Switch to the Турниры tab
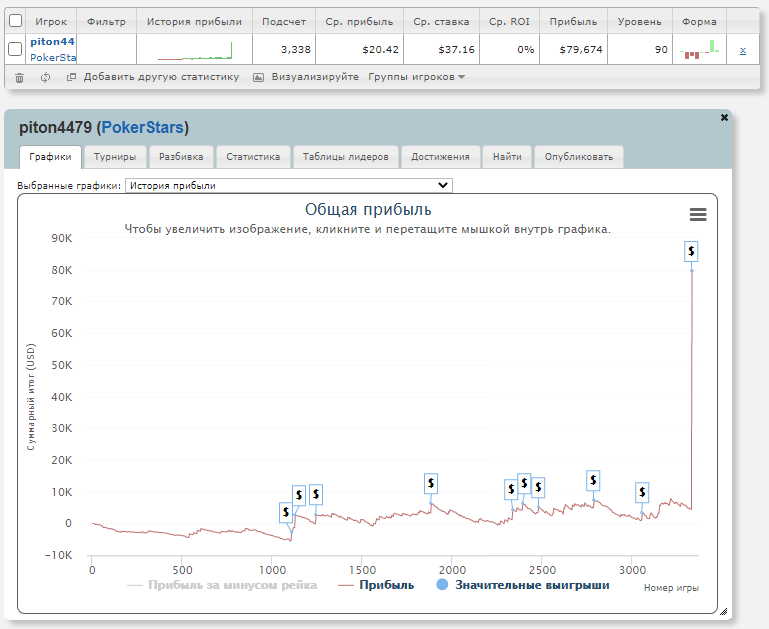Screen dimensions: 769x629 tap(116, 156)
